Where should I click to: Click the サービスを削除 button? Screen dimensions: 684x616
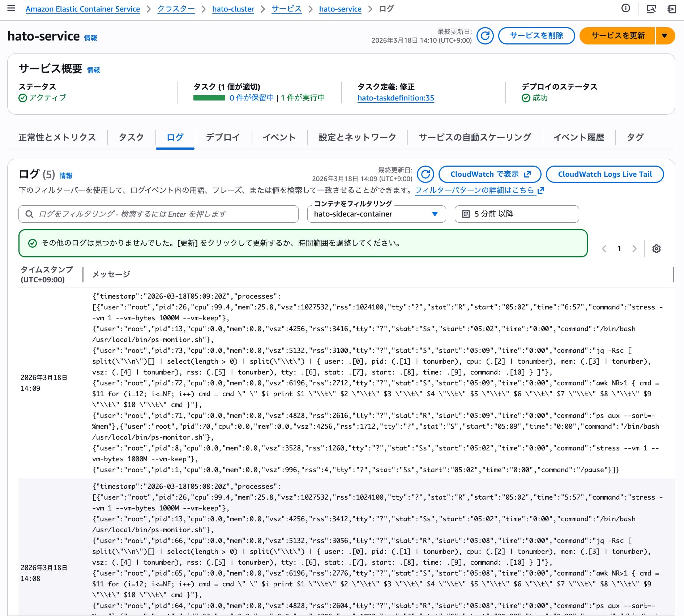(536, 36)
